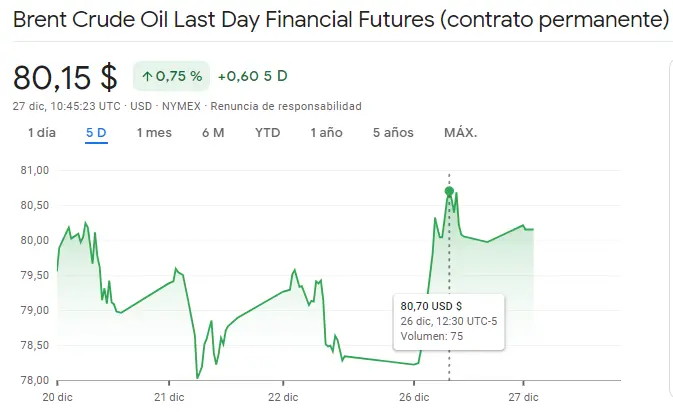Click the +0,60 5 D change text
Image resolution: width=673 pixels, height=419 pixels.
coord(252,76)
